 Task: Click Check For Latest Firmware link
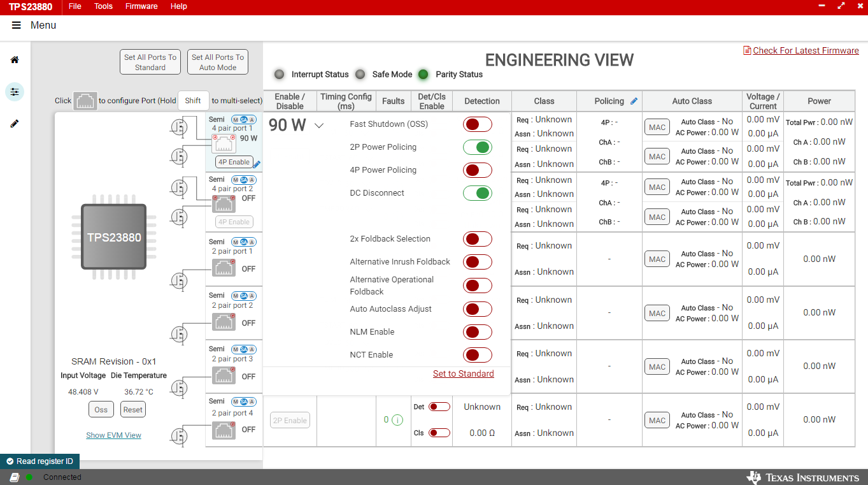tap(806, 51)
